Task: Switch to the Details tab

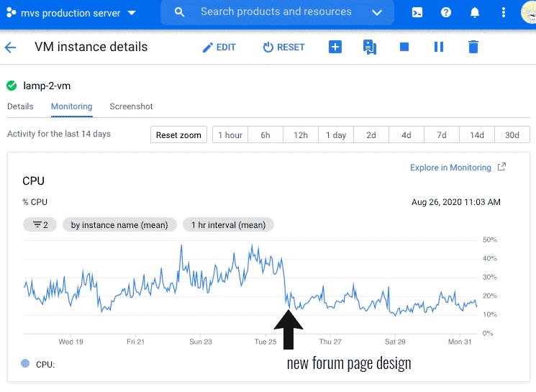Action: click(20, 106)
